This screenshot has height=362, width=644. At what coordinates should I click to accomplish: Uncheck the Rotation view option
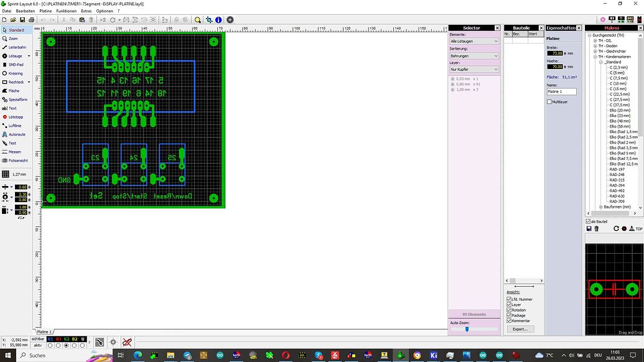click(510, 310)
